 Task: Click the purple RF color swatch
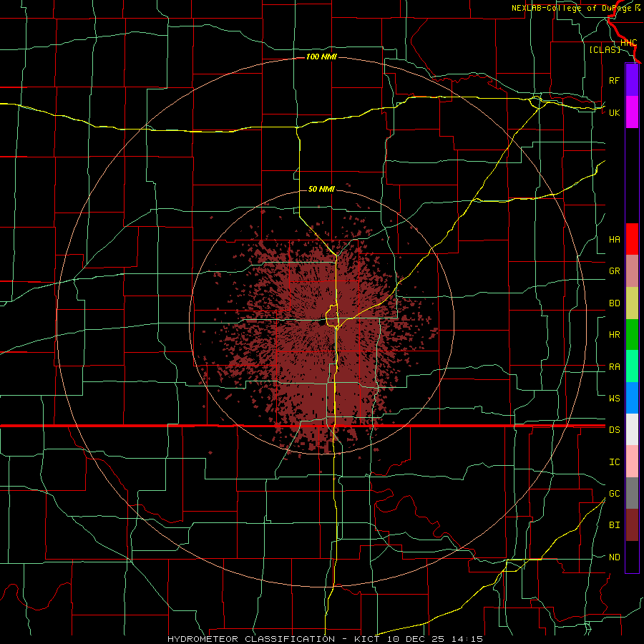point(632,80)
